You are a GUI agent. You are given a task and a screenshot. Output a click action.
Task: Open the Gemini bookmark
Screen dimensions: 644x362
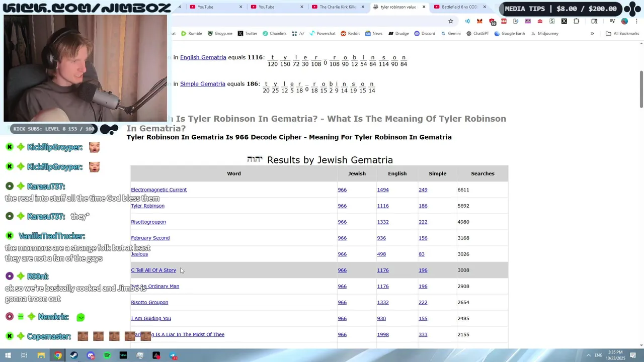click(x=450, y=34)
